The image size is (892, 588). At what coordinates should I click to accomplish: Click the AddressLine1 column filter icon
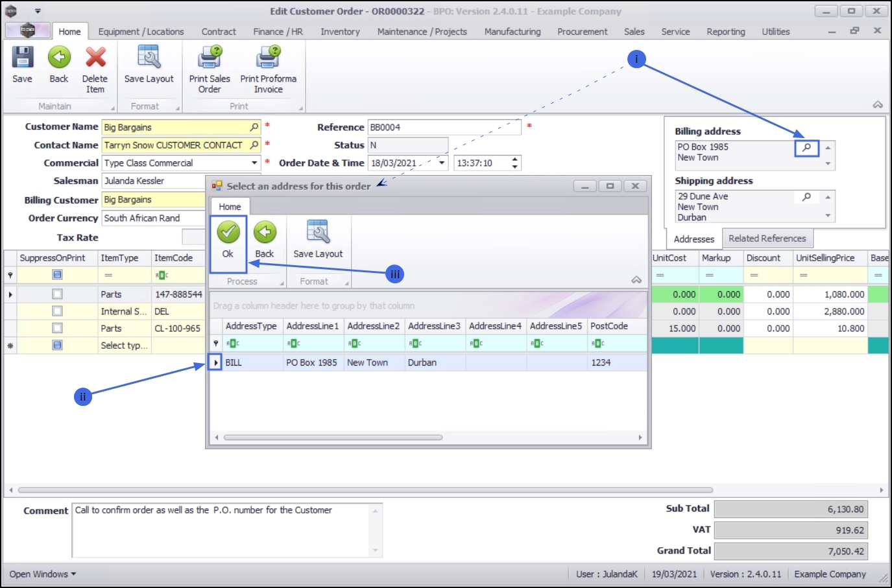point(293,344)
